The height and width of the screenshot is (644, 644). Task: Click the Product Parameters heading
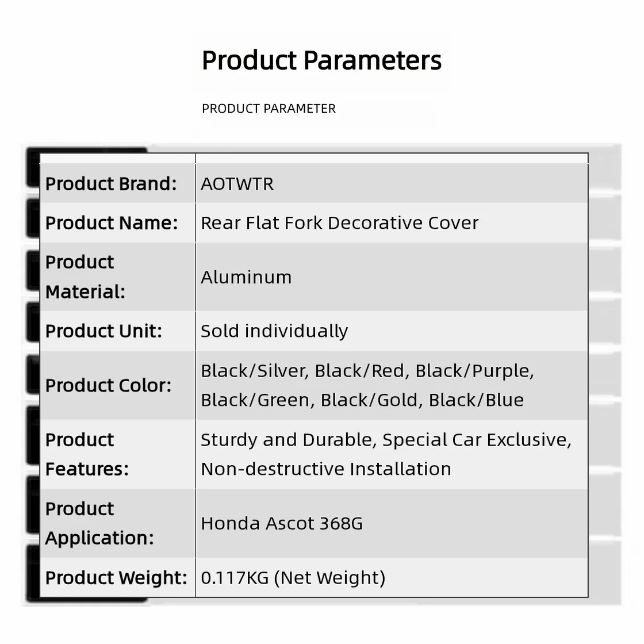click(321, 60)
